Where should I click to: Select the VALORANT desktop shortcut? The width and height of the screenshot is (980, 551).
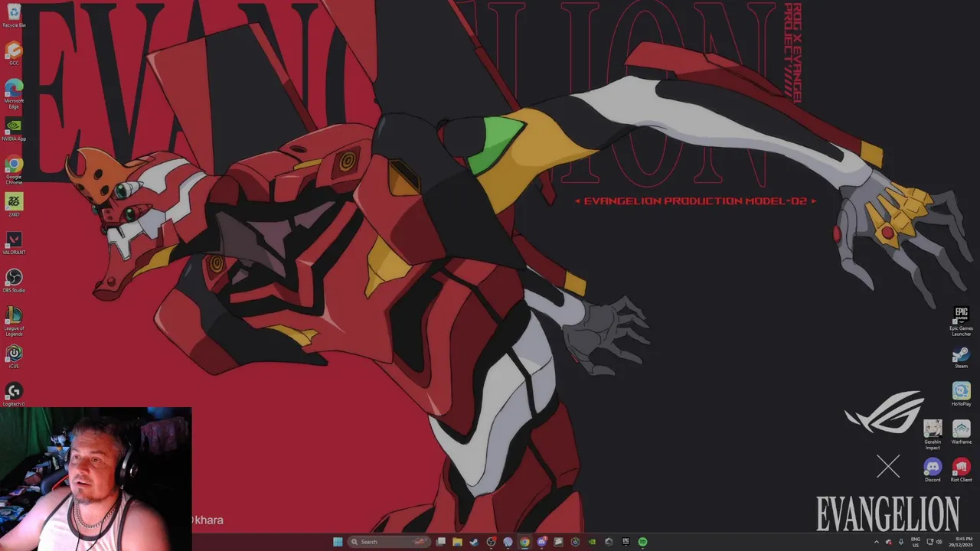coord(14,243)
